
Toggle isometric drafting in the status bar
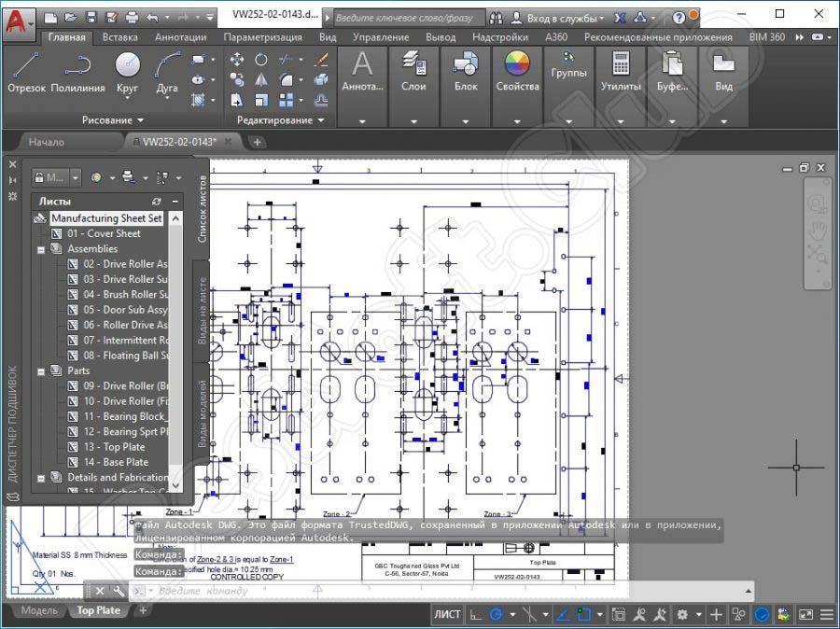click(x=529, y=614)
